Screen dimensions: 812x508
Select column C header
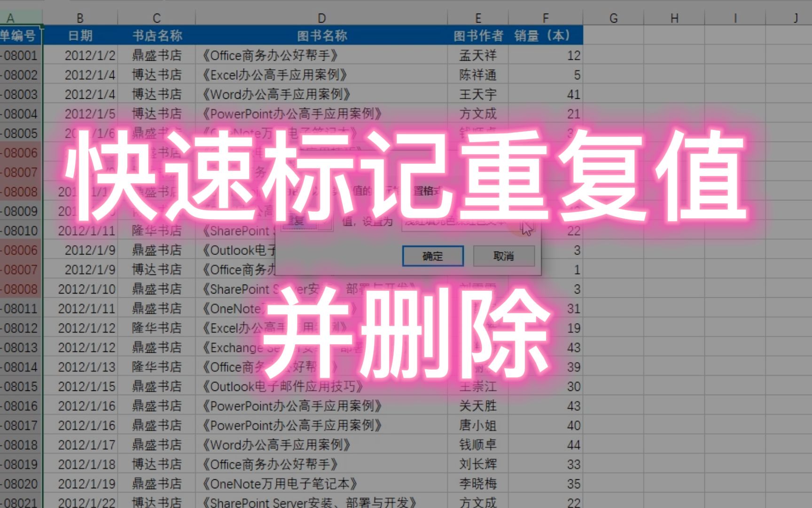coord(156,18)
